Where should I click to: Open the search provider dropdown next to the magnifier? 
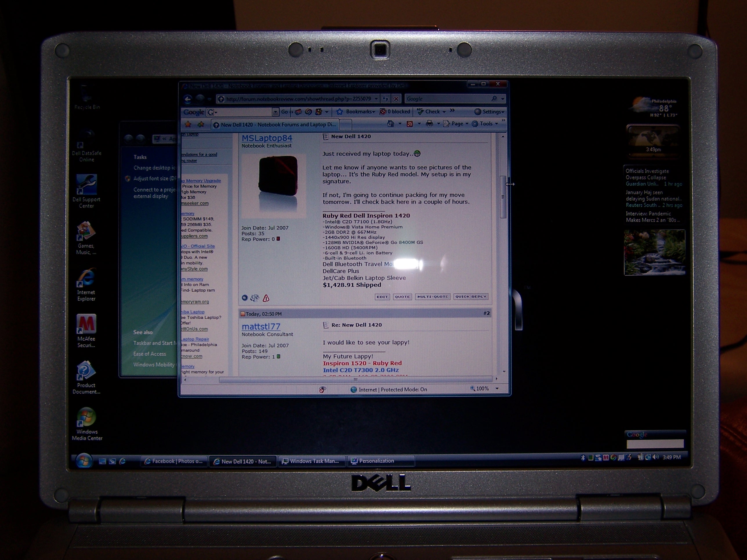tap(503, 99)
